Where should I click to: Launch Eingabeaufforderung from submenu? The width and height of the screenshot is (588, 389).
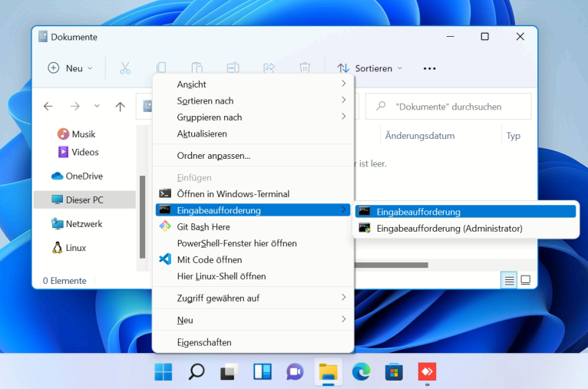(x=465, y=212)
